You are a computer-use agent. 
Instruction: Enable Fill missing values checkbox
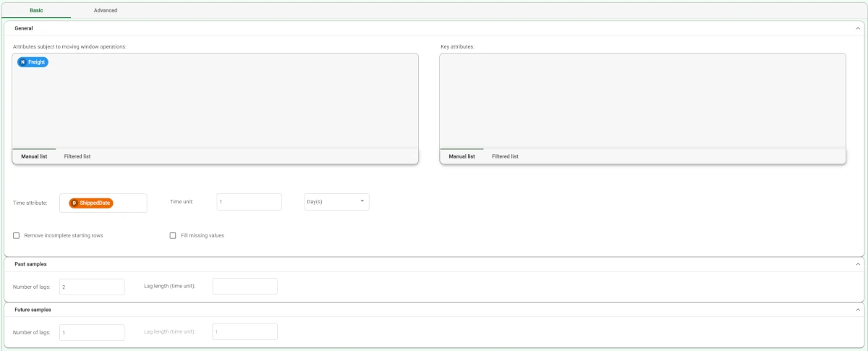pyautogui.click(x=173, y=235)
